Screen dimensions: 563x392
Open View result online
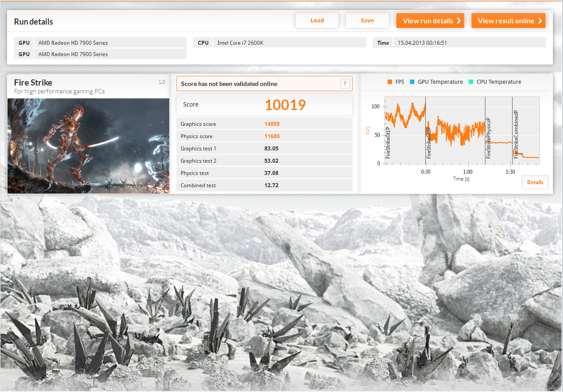coord(508,21)
